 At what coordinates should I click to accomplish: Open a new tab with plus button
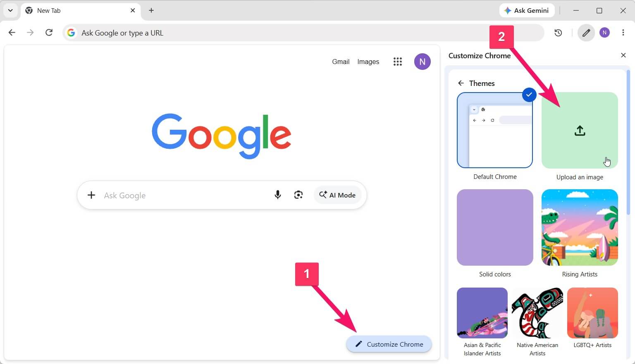coord(151,10)
